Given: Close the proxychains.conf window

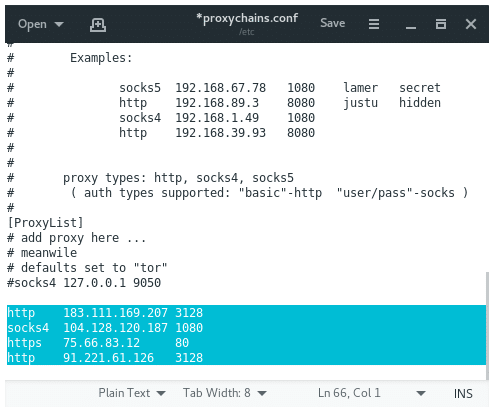Looking at the screenshot, I should (x=471, y=24).
